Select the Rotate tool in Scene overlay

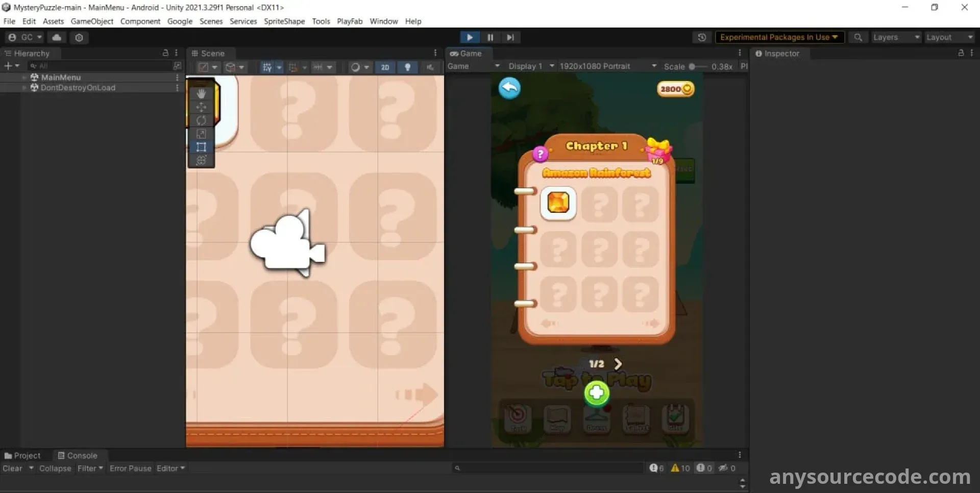pos(201,120)
